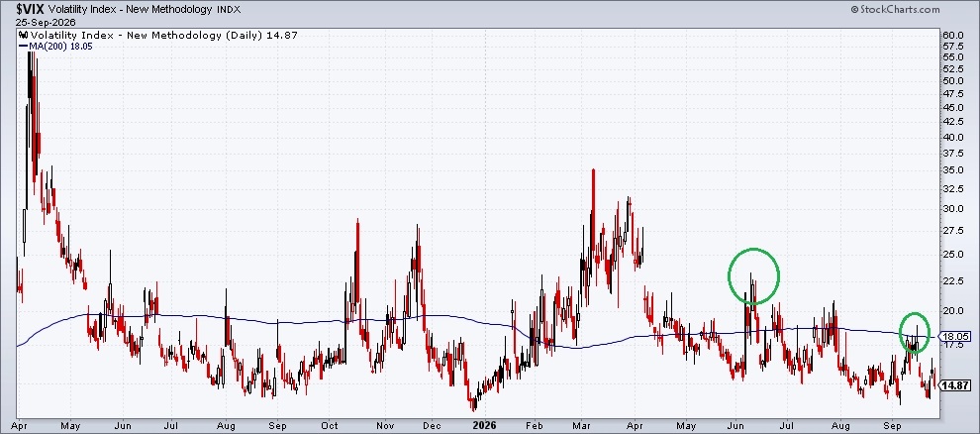The width and height of the screenshot is (980, 434).
Task: Click the 25-Sep-2026 chart date text
Action: point(46,23)
